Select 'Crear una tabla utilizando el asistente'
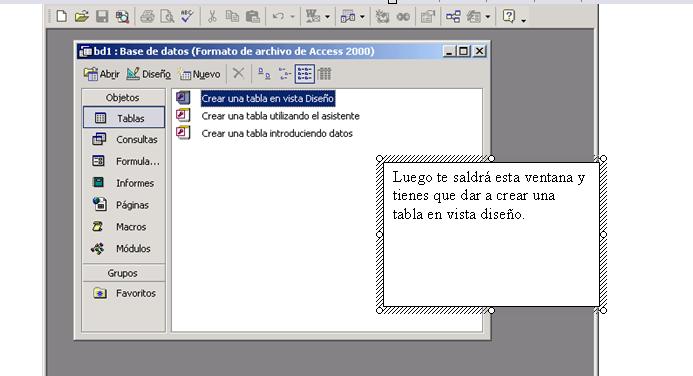 (281, 116)
